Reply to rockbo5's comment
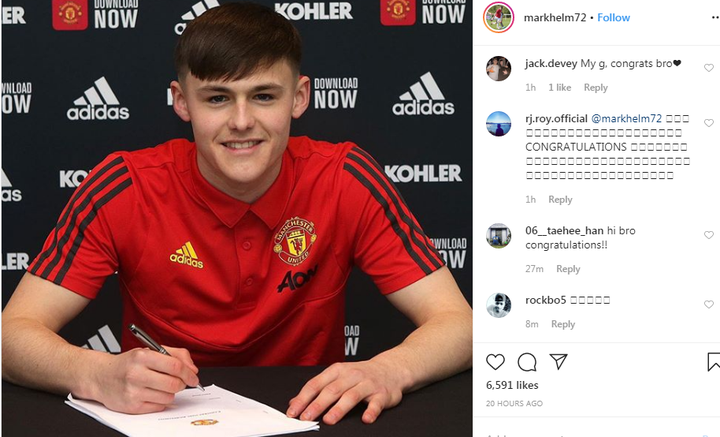The height and width of the screenshot is (437, 720). (x=563, y=324)
